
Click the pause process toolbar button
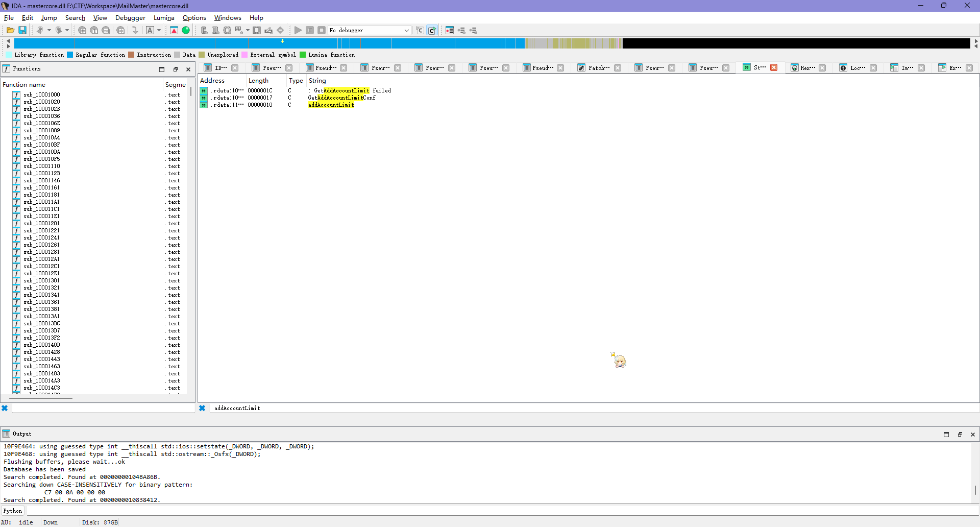tap(310, 30)
